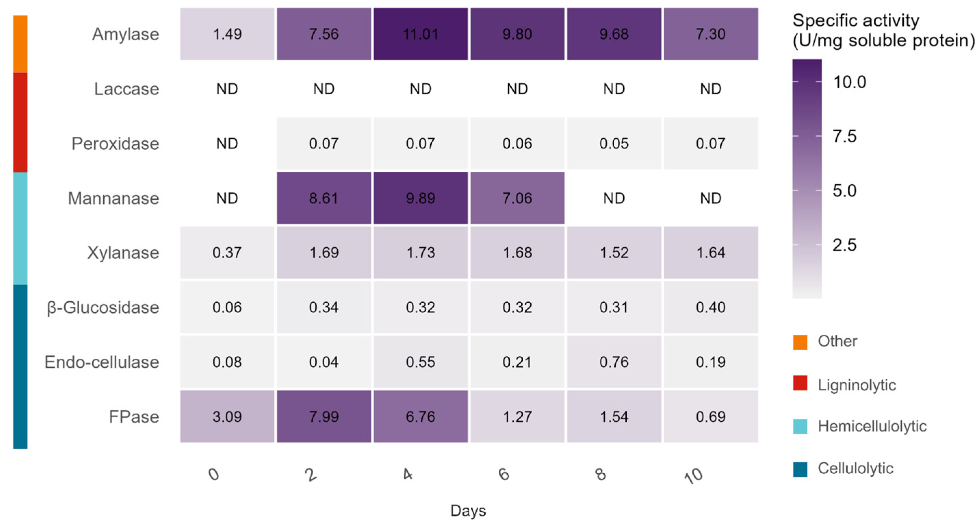Click the Mannanase row label
Screen dimensions: 980x526
(113, 198)
